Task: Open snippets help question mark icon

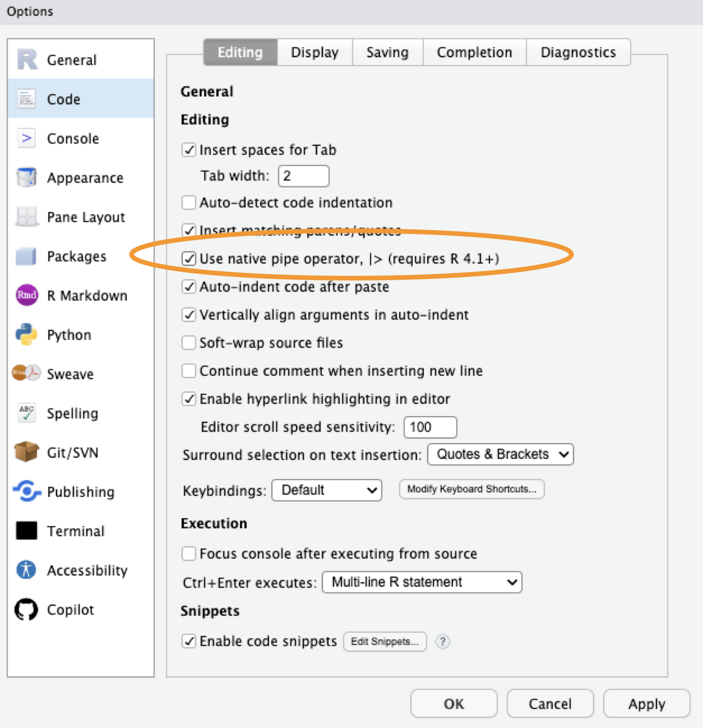Action: 442,642
